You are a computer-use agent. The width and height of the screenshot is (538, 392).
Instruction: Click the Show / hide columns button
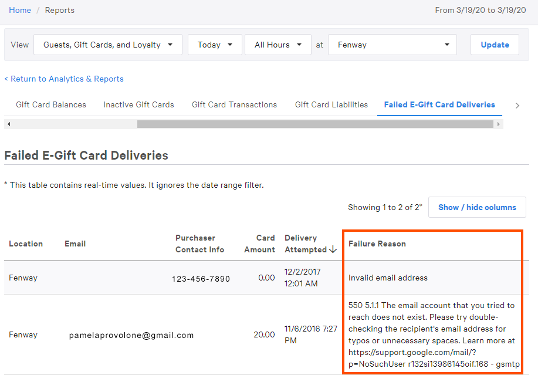coord(477,207)
